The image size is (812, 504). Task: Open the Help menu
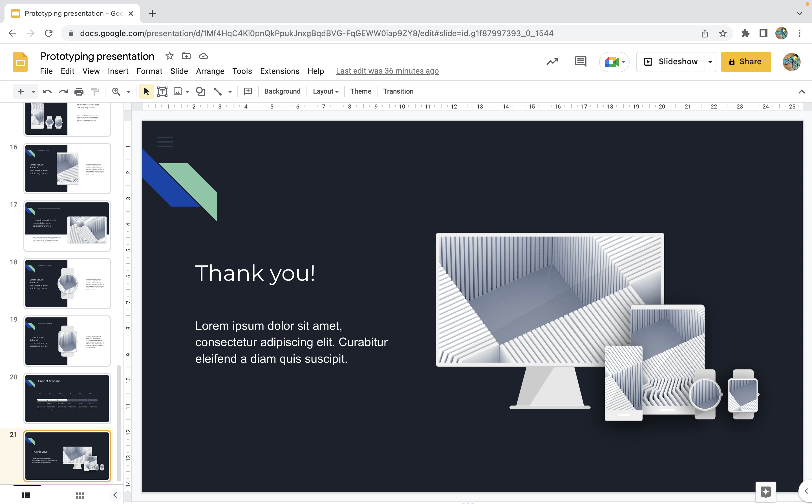point(316,71)
